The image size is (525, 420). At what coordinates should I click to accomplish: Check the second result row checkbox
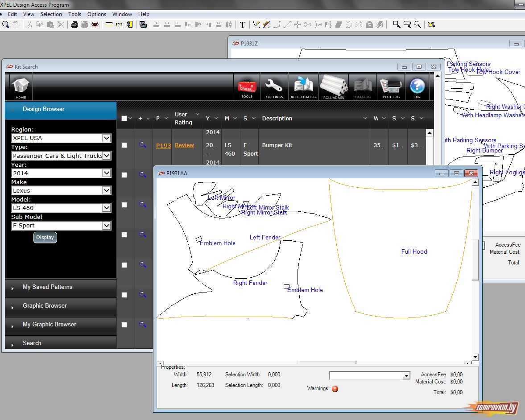click(x=124, y=175)
